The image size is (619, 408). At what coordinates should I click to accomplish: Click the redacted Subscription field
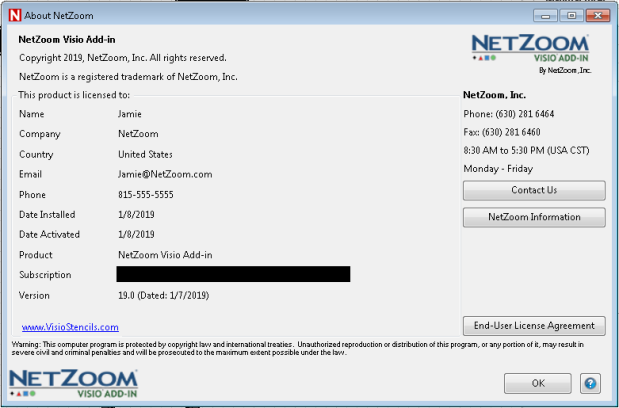coord(233,274)
